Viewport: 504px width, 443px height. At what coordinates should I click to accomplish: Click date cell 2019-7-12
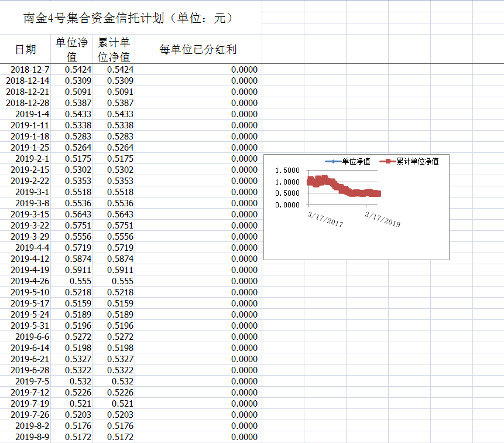(x=25, y=393)
